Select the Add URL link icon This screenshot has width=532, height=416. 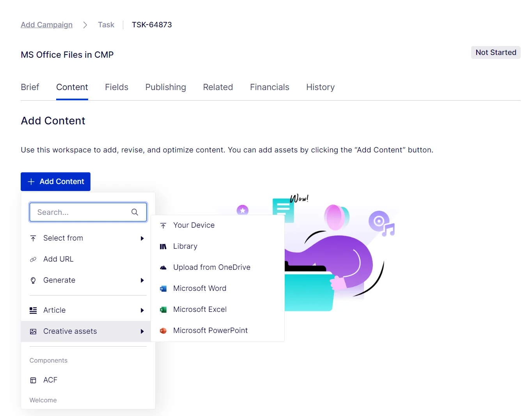point(33,259)
